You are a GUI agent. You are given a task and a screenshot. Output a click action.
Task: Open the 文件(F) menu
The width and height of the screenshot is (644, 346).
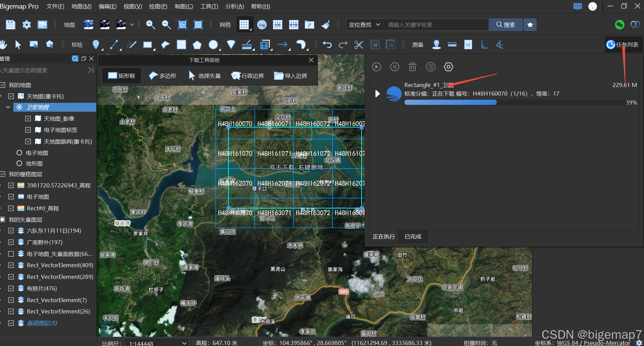click(55, 7)
